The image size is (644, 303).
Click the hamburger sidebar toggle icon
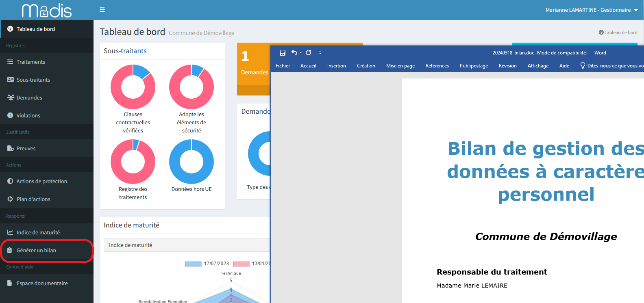coord(102,10)
